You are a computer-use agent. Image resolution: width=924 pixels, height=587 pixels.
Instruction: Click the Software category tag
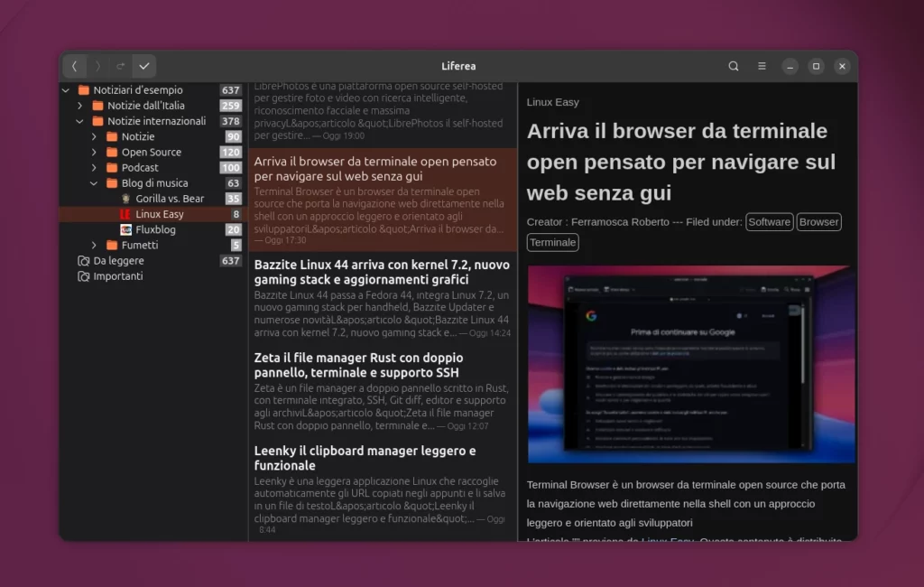pos(769,222)
